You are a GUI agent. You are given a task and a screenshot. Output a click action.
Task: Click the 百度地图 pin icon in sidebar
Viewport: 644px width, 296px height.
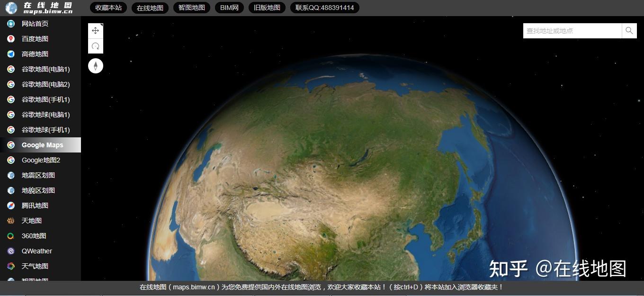point(10,38)
